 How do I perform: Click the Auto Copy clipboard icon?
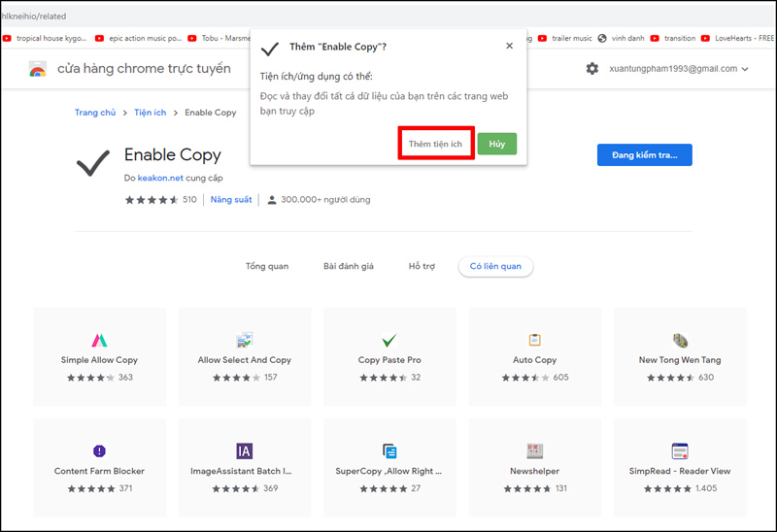click(x=535, y=340)
